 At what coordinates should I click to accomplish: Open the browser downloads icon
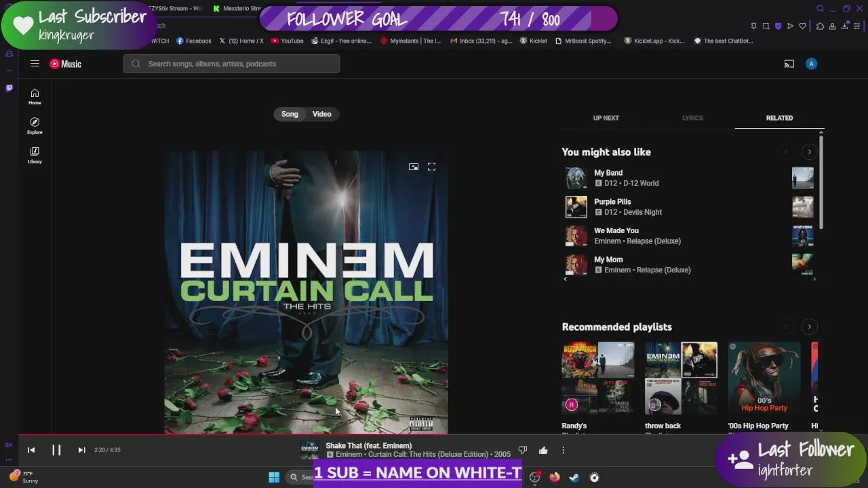point(844,26)
